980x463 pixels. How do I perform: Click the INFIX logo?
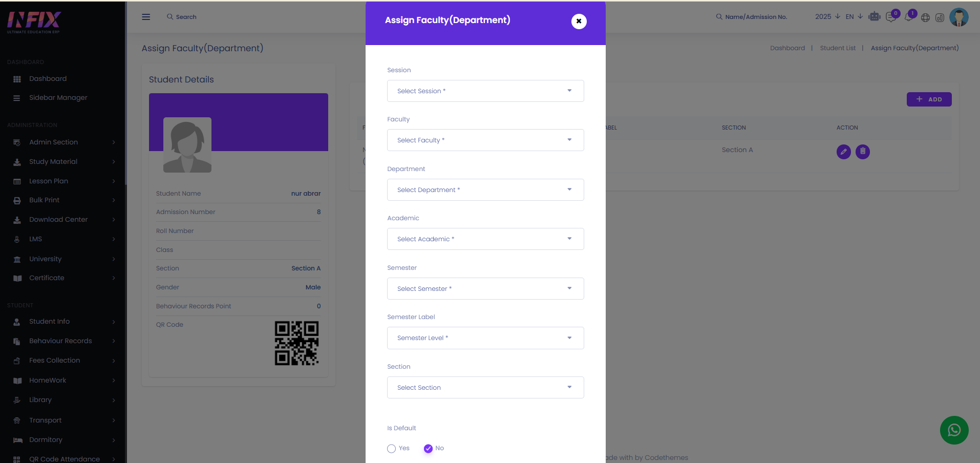[x=34, y=22]
